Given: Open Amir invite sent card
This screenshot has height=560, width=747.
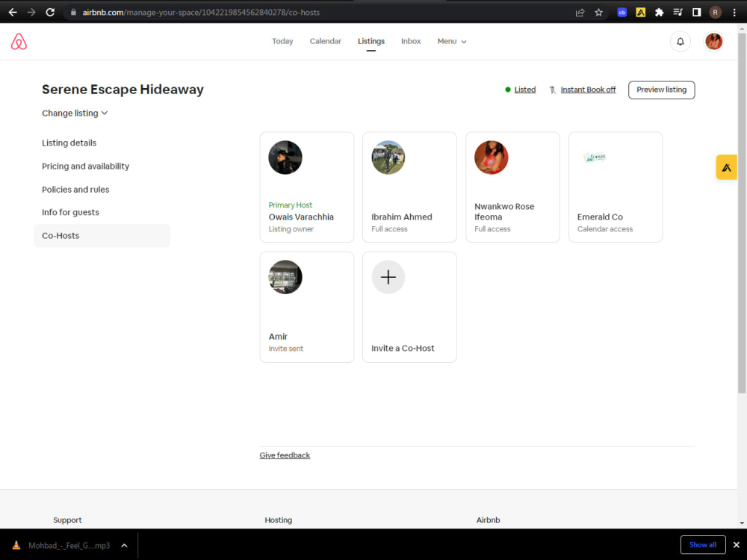Looking at the screenshot, I should click(306, 307).
